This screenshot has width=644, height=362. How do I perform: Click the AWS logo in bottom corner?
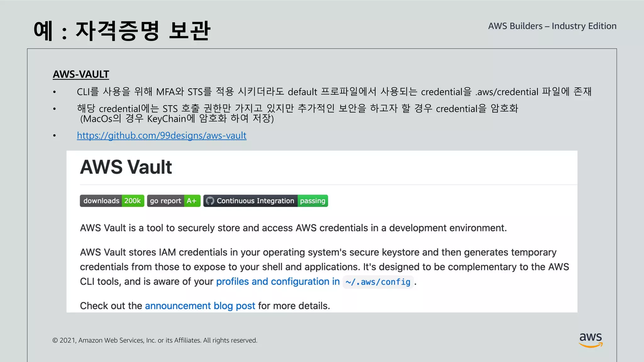591,340
